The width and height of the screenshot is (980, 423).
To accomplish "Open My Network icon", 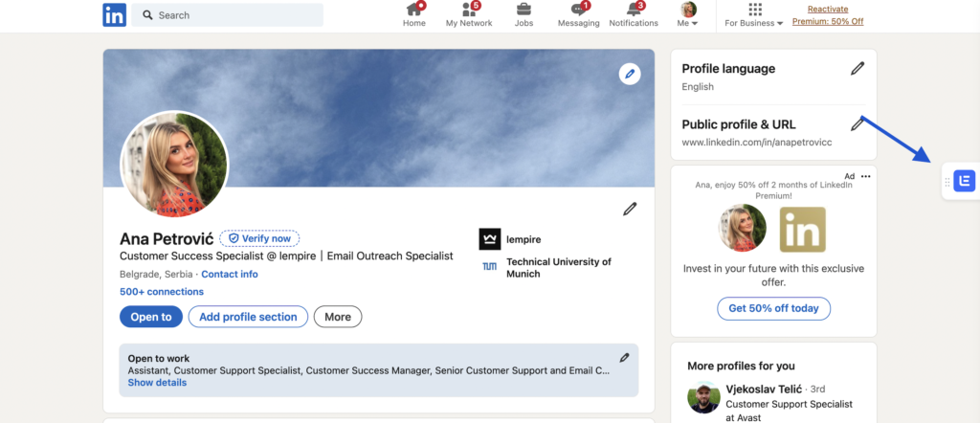I will (469, 11).
